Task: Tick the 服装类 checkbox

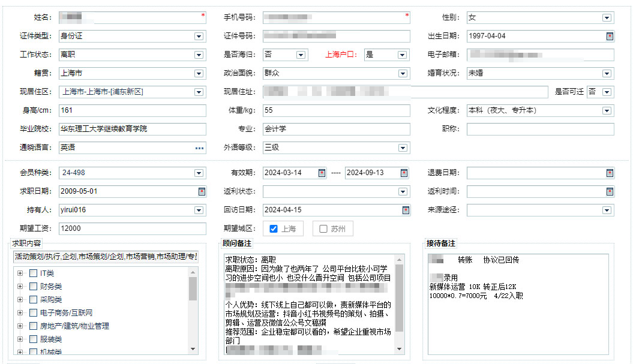Action: pos(34,339)
